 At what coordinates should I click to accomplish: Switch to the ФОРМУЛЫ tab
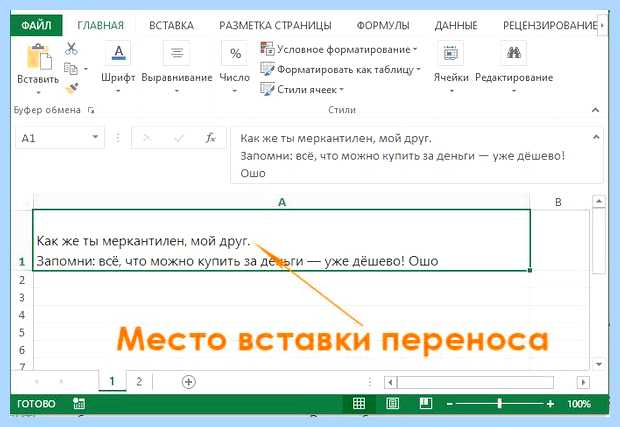tap(383, 25)
